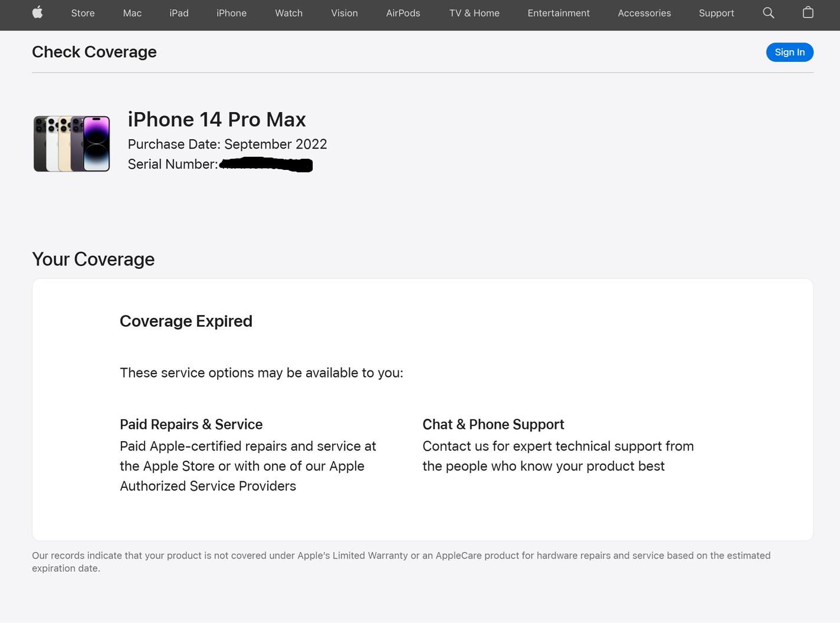This screenshot has width=840, height=637.
Task: Open TV & Home menu
Action: pyautogui.click(x=474, y=13)
